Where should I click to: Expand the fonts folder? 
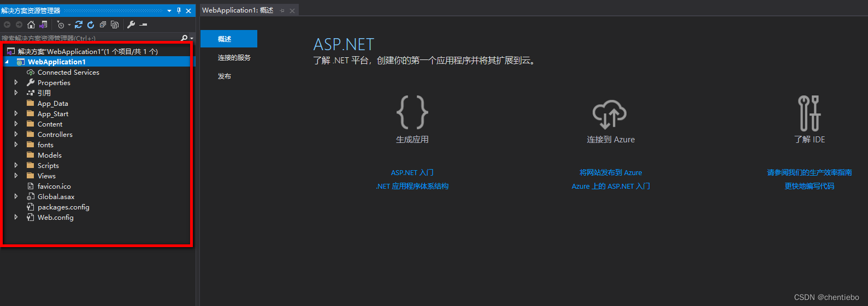point(16,145)
